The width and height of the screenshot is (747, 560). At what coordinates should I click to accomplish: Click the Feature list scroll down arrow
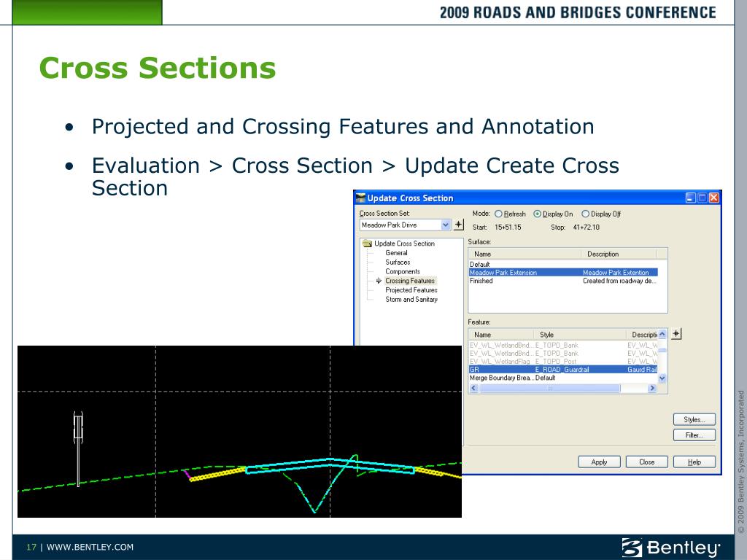662,378
